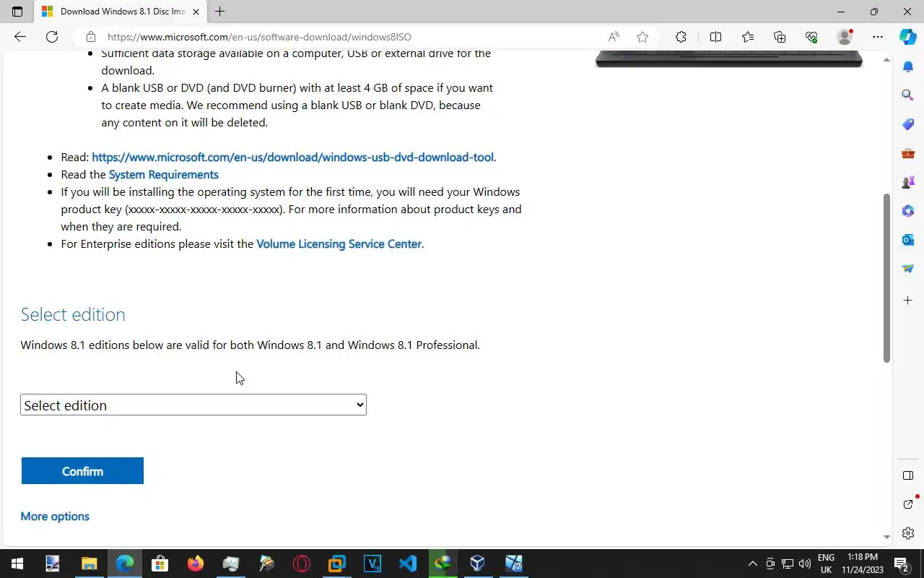Open tab actions menu icon
Viewport: 924px width, 578px height.
(x=17, y=12)
